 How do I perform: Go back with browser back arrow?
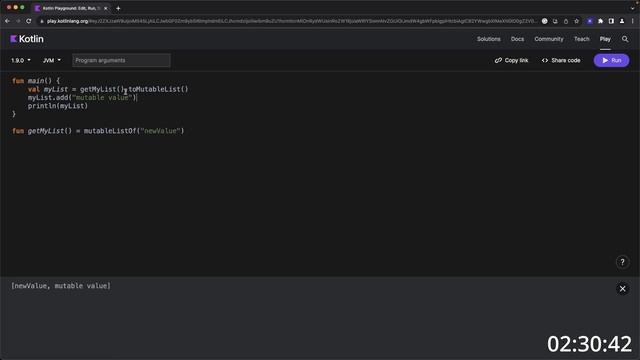7,21
